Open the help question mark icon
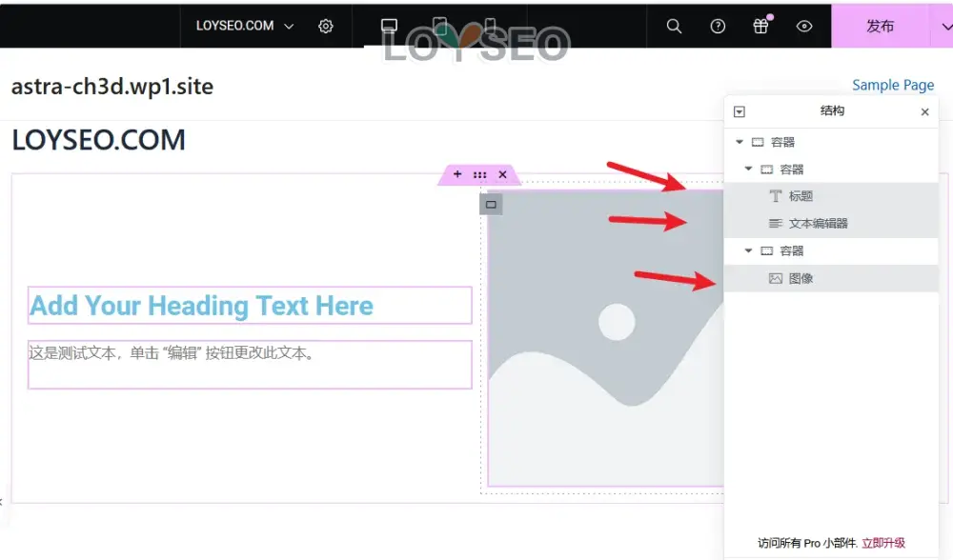 pos(718,26)
